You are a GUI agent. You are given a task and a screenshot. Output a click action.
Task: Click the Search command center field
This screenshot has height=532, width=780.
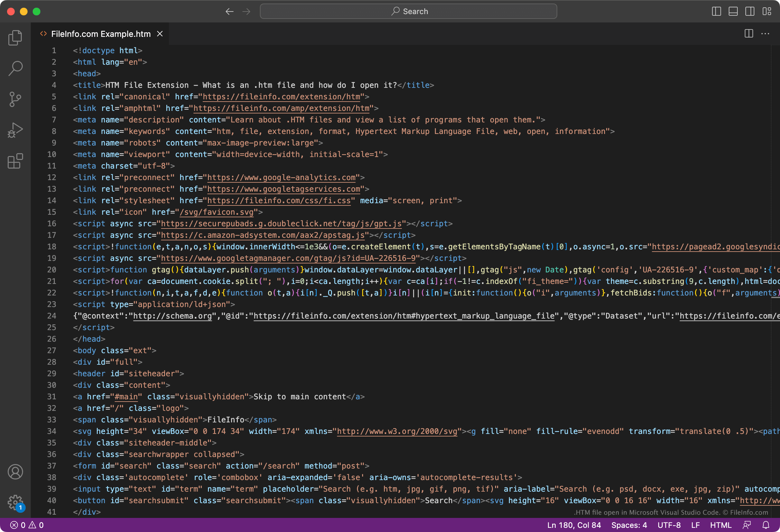point(408,12)
